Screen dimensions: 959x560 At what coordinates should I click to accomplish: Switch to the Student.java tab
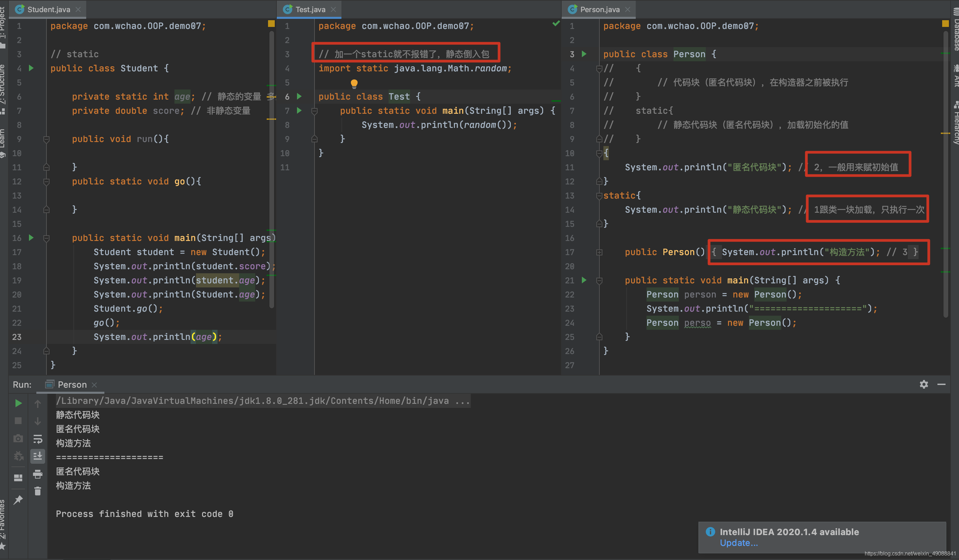click(x=48, y=9)
